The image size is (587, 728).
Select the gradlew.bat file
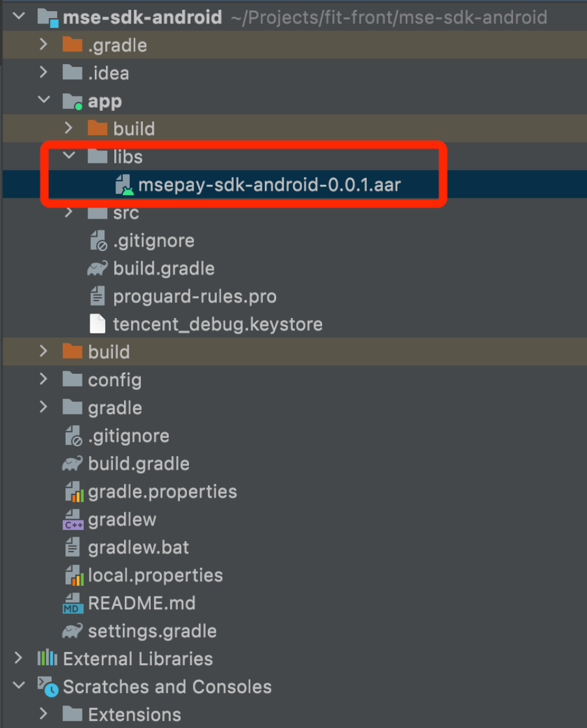(x=138, y=548)
